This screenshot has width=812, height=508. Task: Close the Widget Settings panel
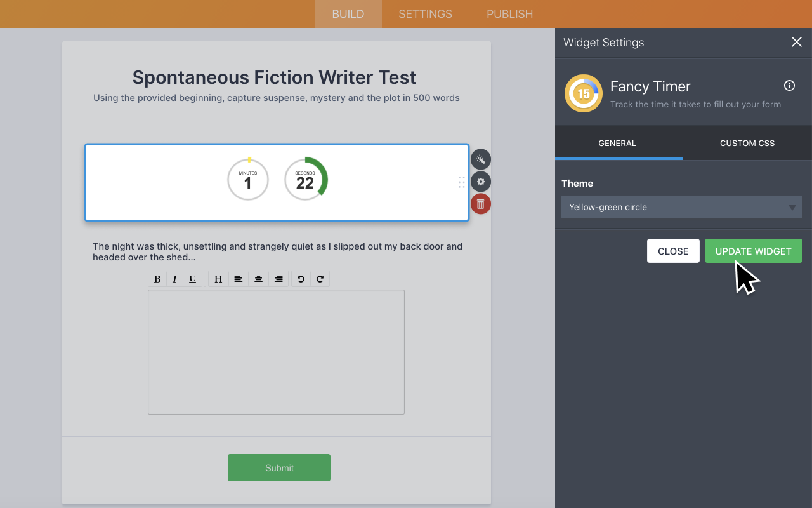pyautogui.click(x=797, y=42)
